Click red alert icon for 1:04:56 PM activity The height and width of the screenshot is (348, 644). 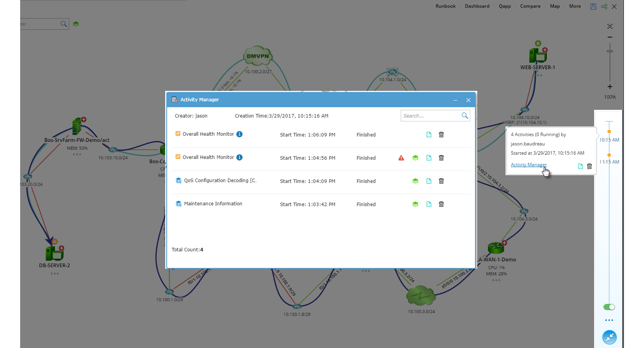pos(401,158)
